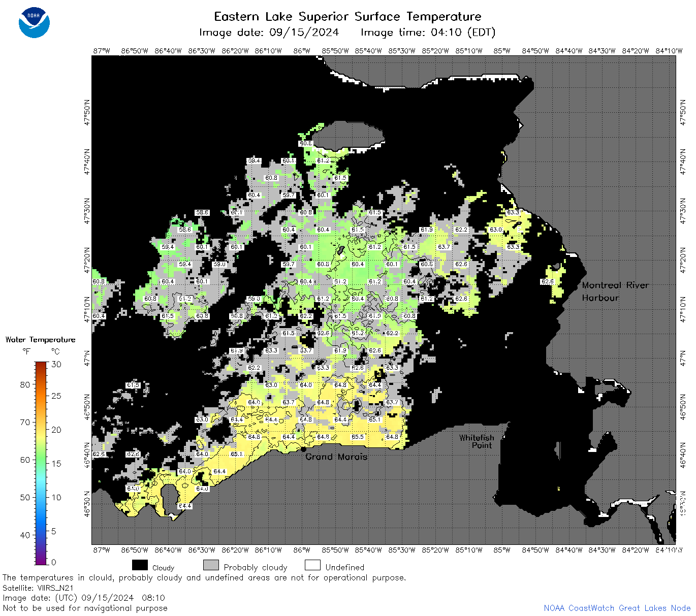
Task: Click the NOAA logo emblem
Action: pyautogui.click(x=34, y=23)
